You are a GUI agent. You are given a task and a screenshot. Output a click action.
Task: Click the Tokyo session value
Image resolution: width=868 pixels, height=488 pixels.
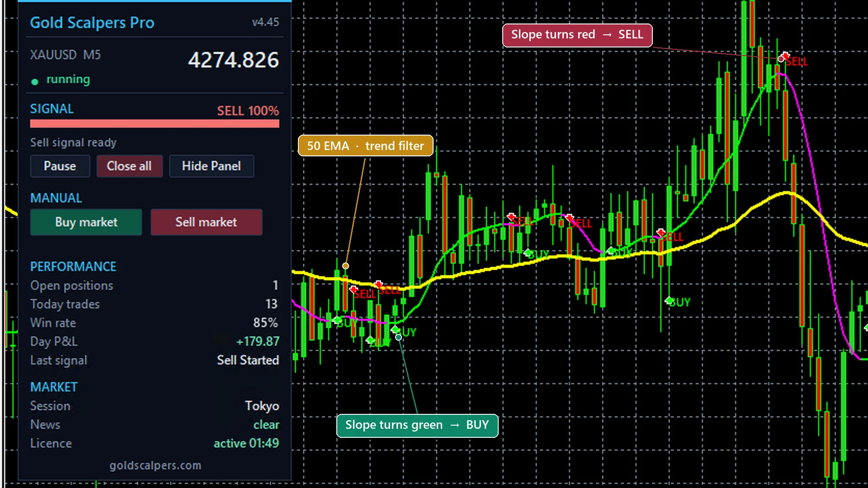262,406
